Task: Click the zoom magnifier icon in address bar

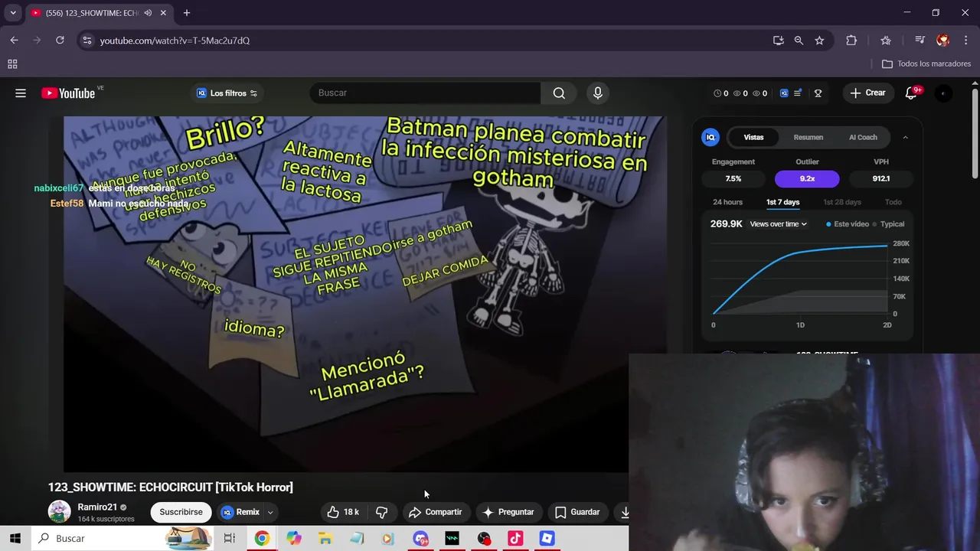Action: pos(799,41)
